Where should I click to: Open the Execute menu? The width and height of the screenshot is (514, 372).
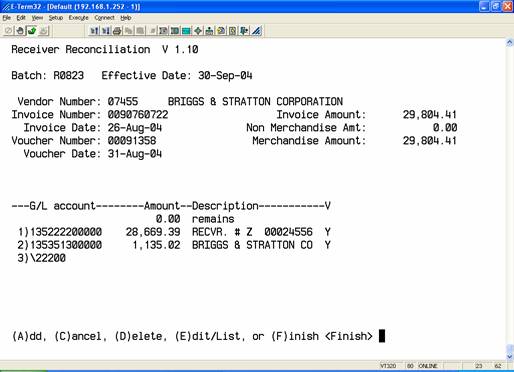79,18
